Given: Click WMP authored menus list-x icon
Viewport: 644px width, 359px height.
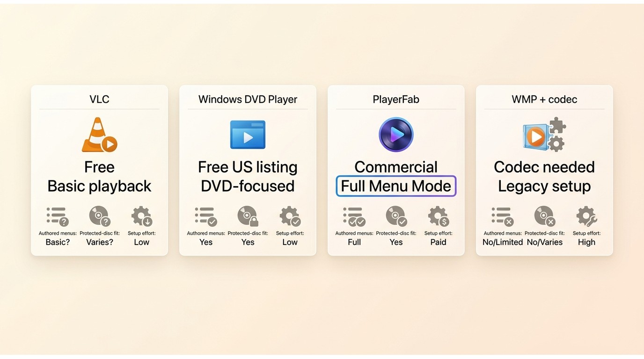Looking at the screenshot, I should tap(503, 216).
